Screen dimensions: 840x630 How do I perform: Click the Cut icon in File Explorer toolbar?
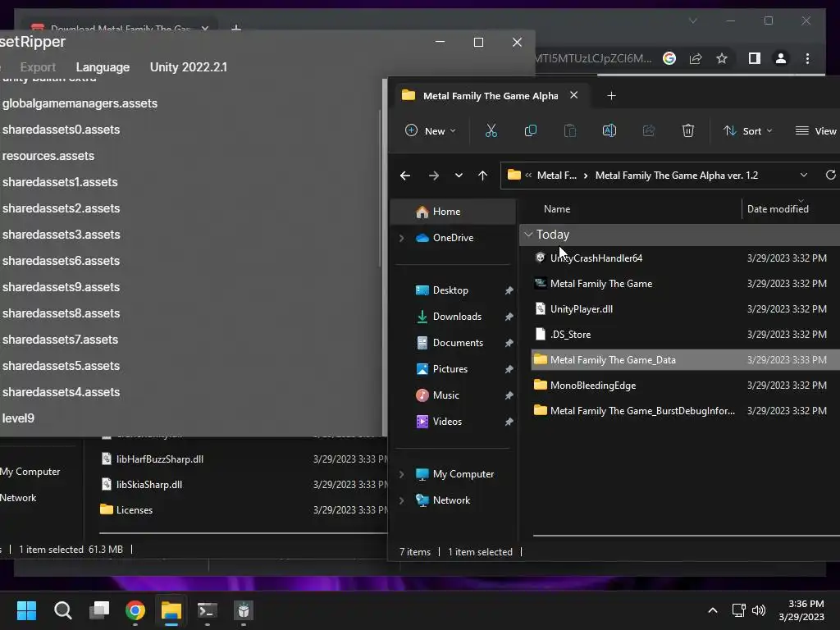pyautogui.click(x=491, y=130)
